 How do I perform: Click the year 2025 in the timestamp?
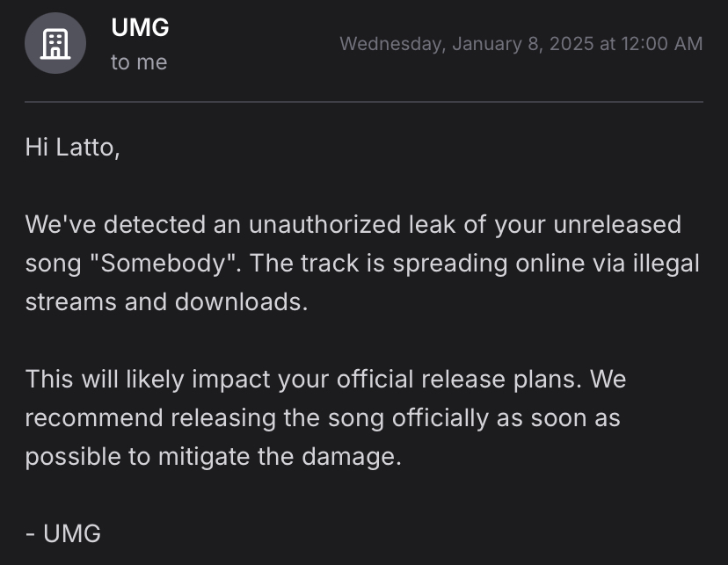[570, 43]
